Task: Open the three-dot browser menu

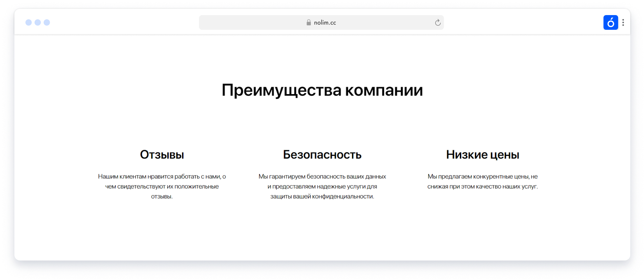Action: 623,23
